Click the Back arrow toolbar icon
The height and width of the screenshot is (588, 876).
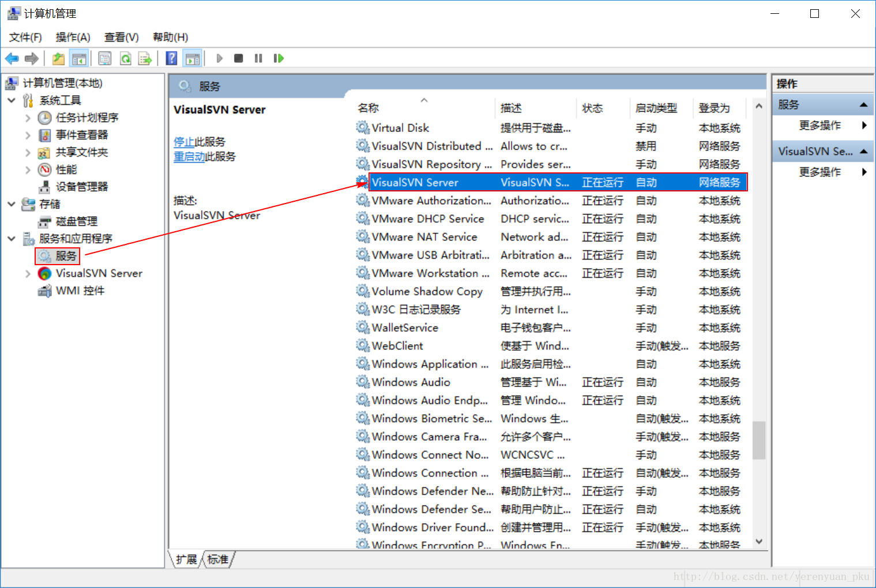[12, 58]
